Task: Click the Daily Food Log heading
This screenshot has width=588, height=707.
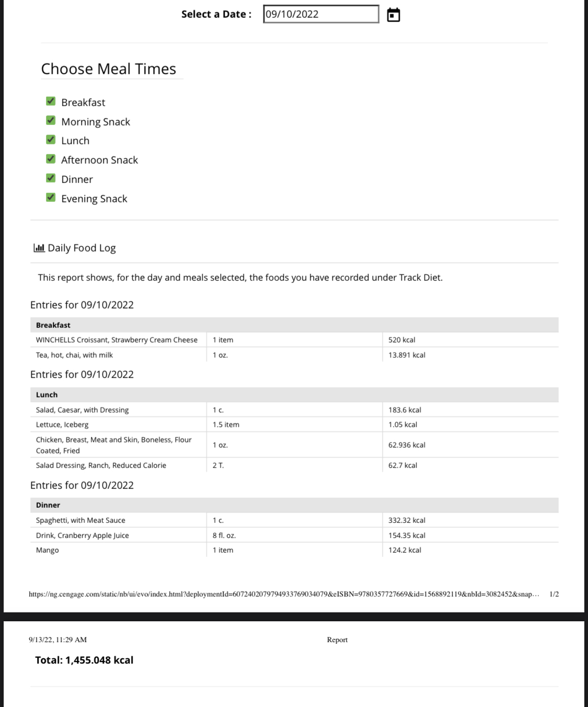Action: [82, 248]
